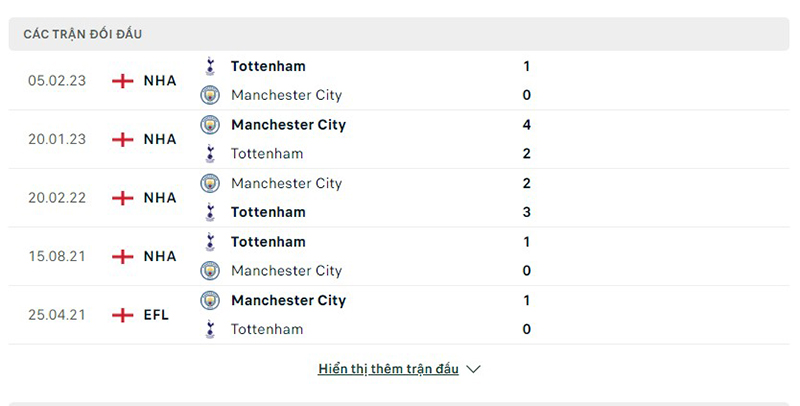Click Tottenham crest in 05.02.23 match

[210, 66]
